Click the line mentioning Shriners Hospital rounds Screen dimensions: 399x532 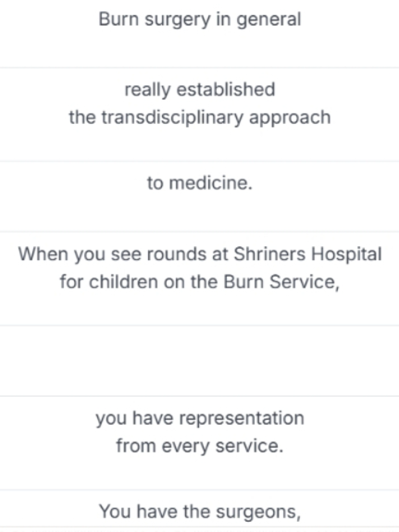pos(200,254)
